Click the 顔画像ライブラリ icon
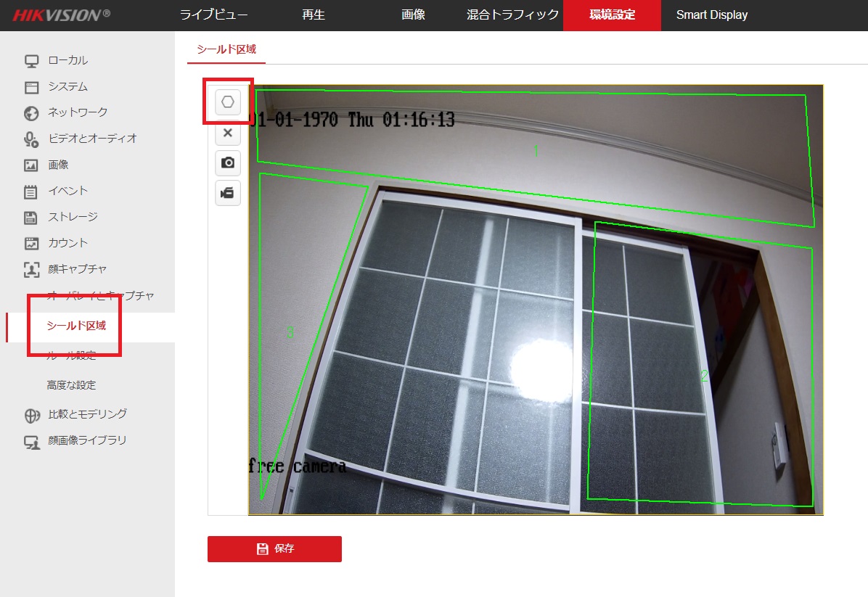This screenshot has height=597, width=868. click(32, 442)
